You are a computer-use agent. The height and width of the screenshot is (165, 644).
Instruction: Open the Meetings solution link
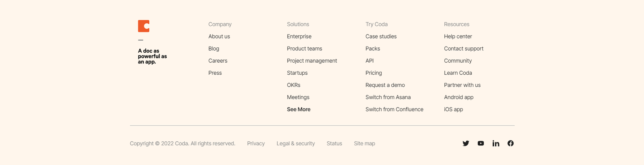[x=298, y=97]
